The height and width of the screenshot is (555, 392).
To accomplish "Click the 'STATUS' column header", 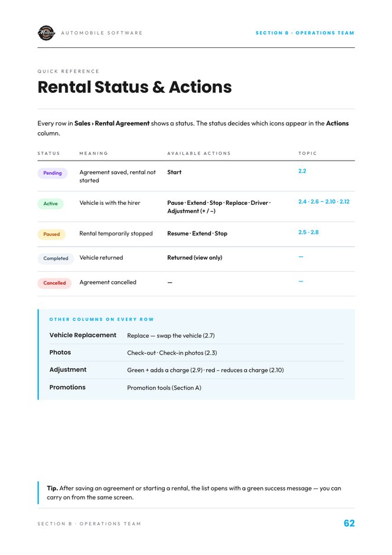I will click(x=48, y=154).
